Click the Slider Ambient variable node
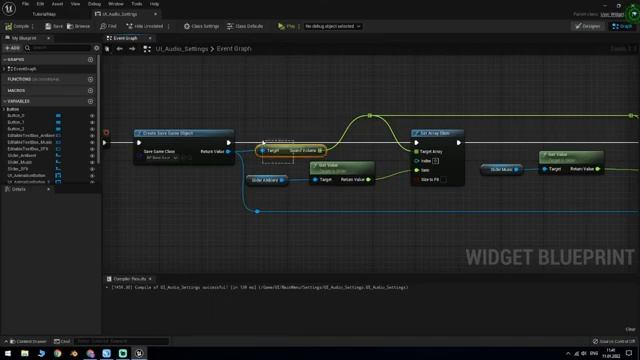Image resolution: width=640 pixels, height=360 pixels. coord(267,180)
